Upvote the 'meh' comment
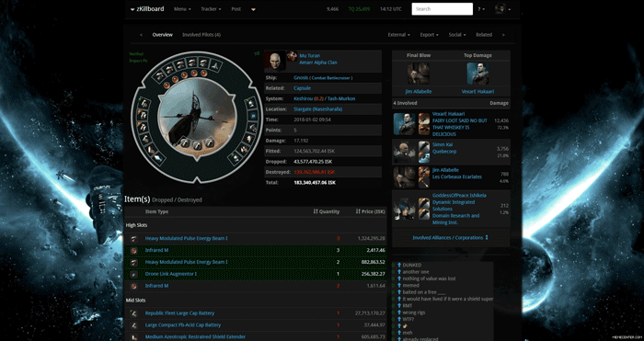The width and height of the screenshot is (644, 341). pos(398,333)
